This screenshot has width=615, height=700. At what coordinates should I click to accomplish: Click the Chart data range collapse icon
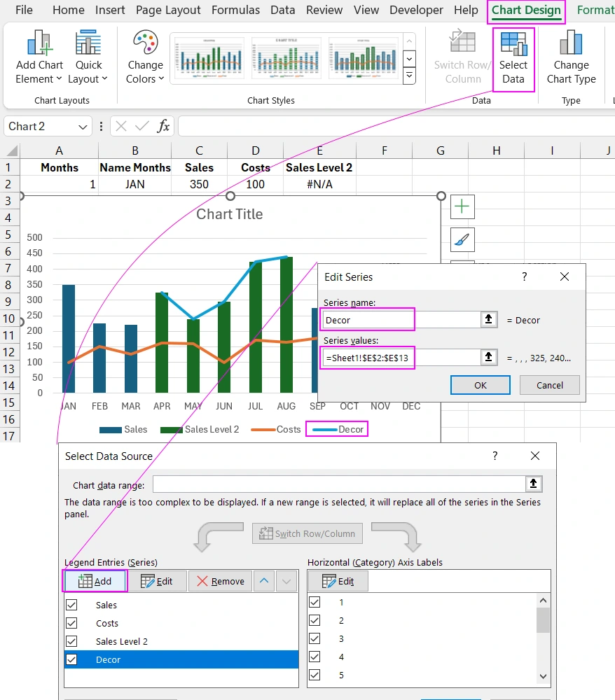[534, 484]
